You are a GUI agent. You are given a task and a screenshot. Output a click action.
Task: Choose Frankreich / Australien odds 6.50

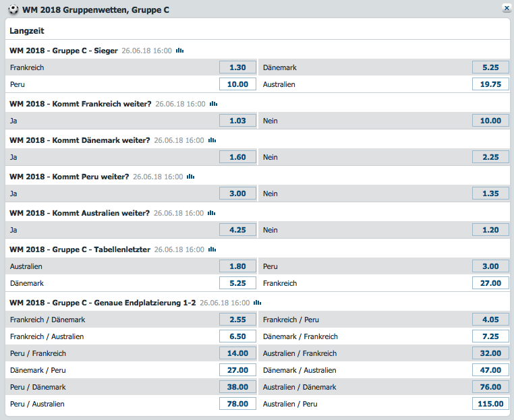pos(237,336)
